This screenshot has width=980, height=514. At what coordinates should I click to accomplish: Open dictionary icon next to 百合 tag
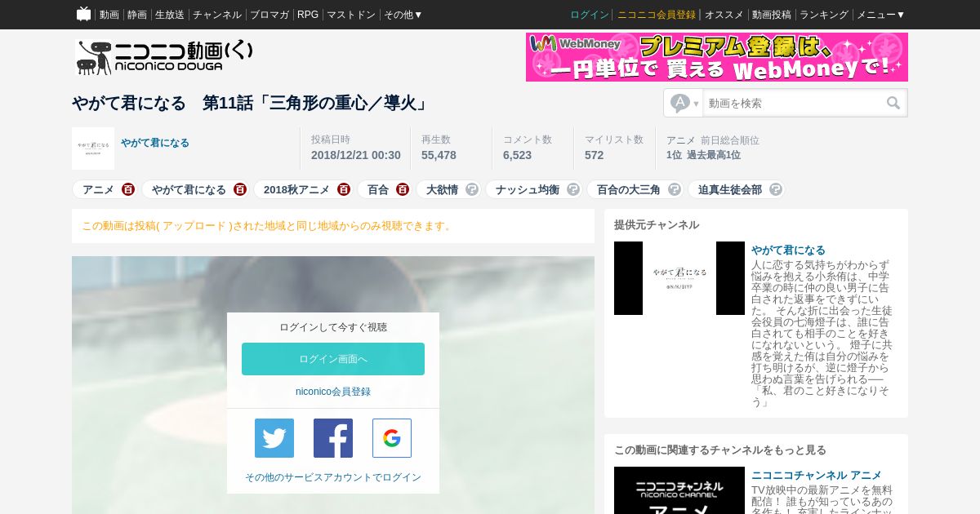click(x=403, y=189)
